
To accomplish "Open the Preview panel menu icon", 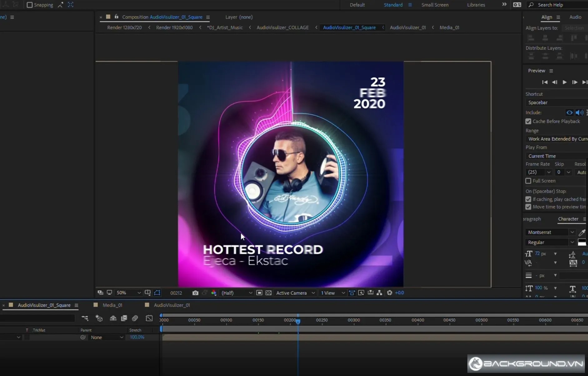I will pyautogui.click(x=551, y=71).
